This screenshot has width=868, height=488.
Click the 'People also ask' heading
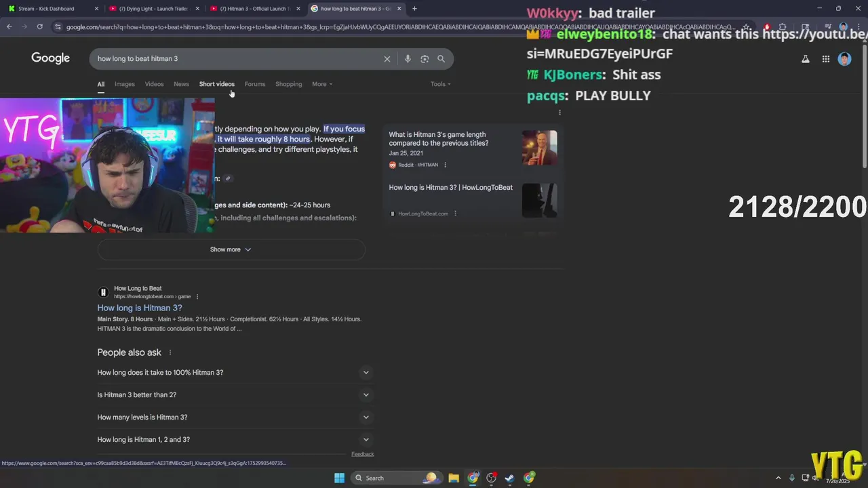130,352
